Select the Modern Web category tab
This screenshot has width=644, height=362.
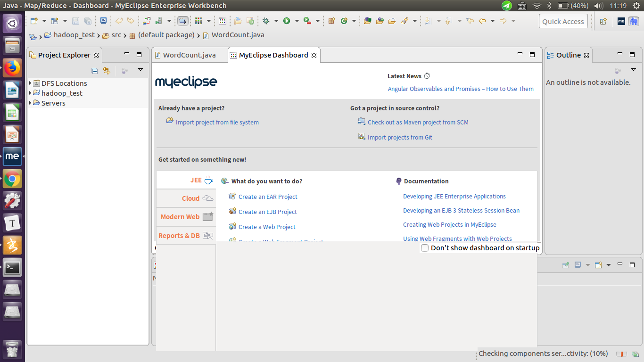pyautogui.click(x=186, y=217)
